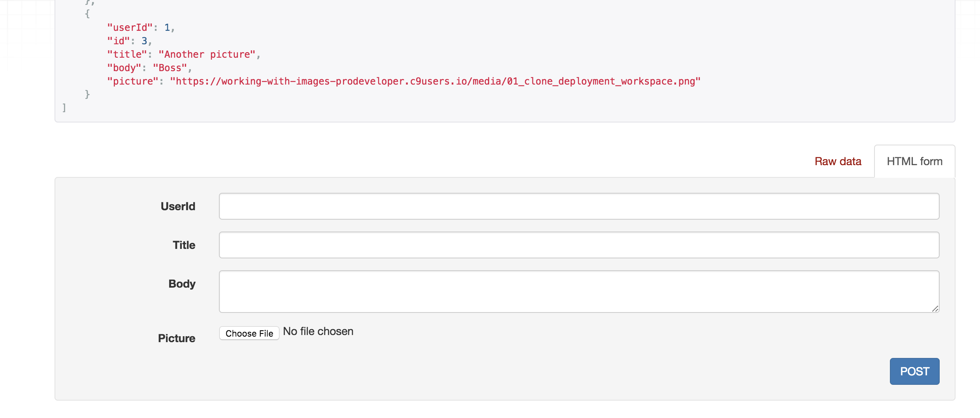Click the UserId form label

(178, 206)
